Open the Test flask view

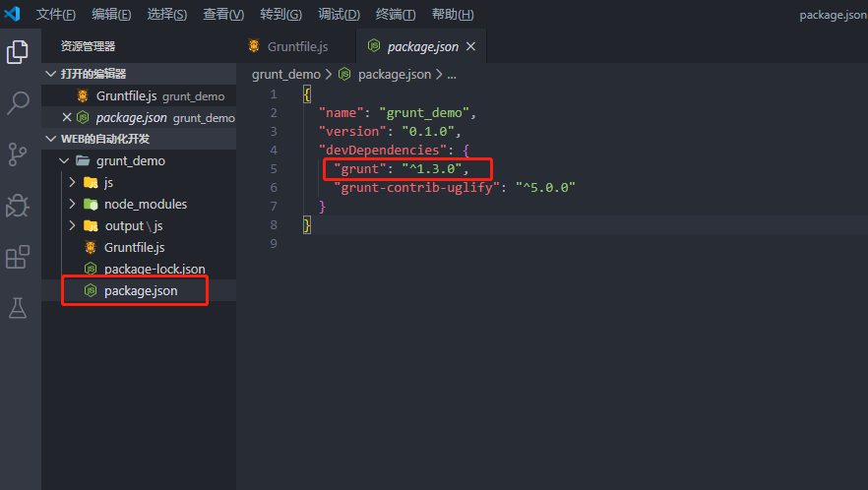click(17, 308)
